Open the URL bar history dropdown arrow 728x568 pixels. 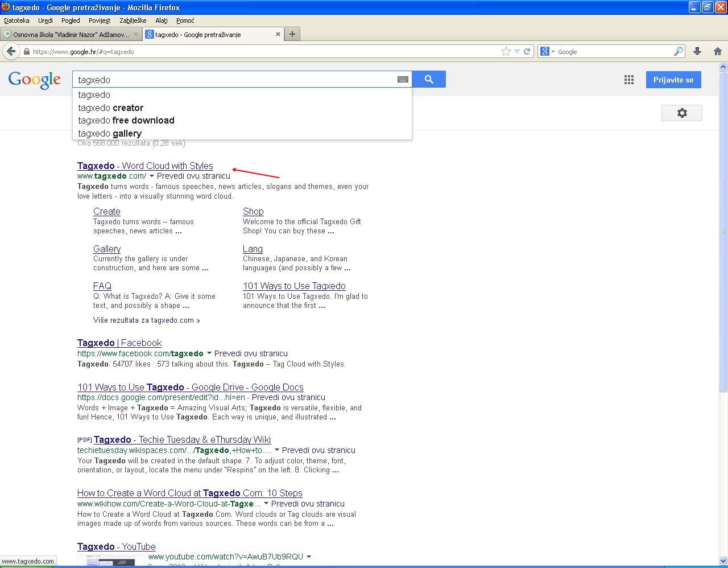pos(517,51)
